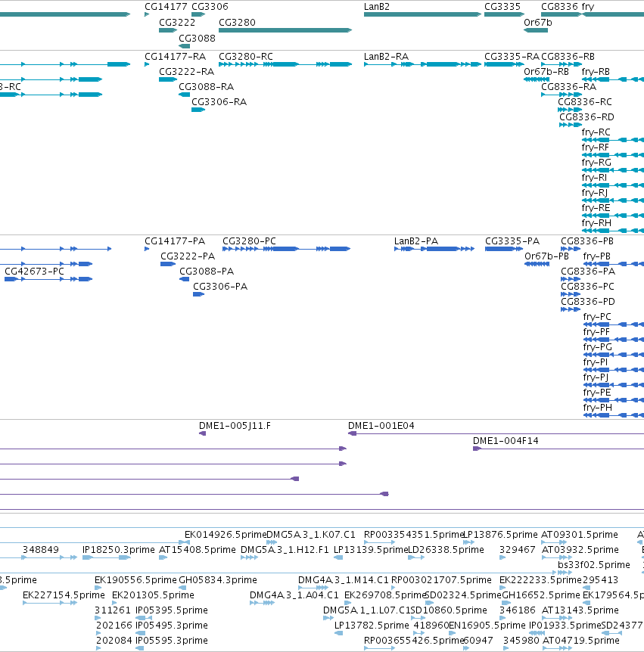Click EST 345980 label
This screenshot has height=652, width=644.
(521, 641)
